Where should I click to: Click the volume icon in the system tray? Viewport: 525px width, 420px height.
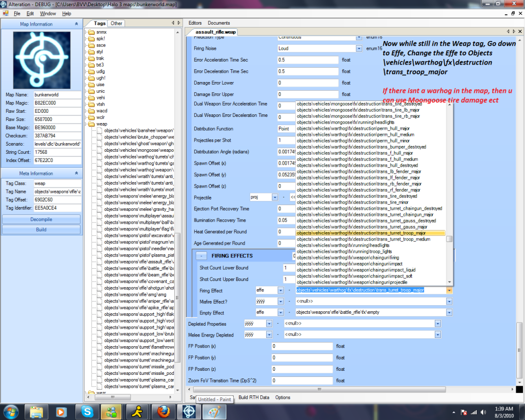(483, 412)
